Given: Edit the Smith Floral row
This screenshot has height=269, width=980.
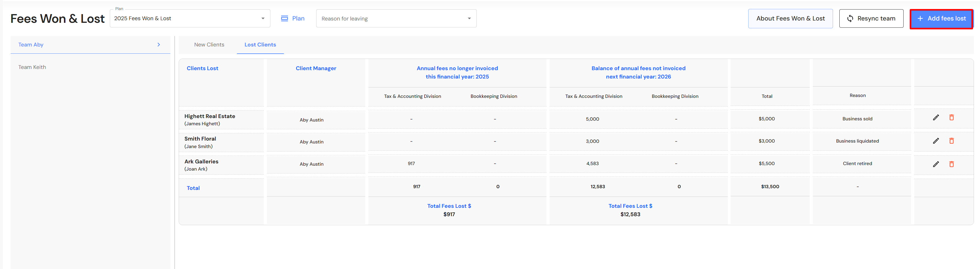Looking at the screenshot, I should [936, 141].
